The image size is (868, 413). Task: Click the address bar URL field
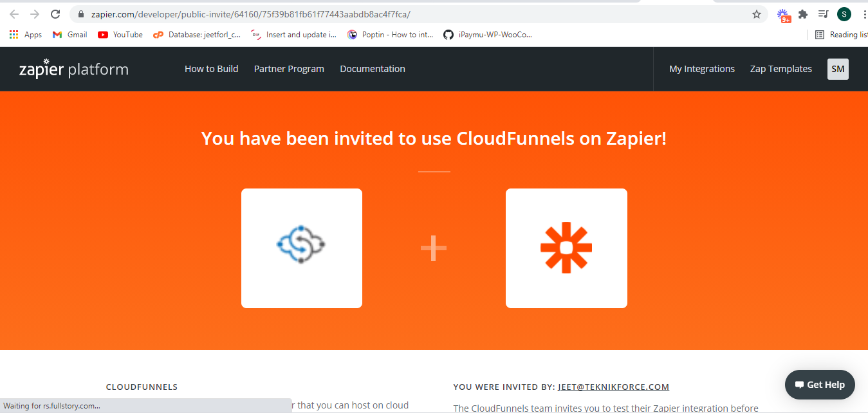418,14
